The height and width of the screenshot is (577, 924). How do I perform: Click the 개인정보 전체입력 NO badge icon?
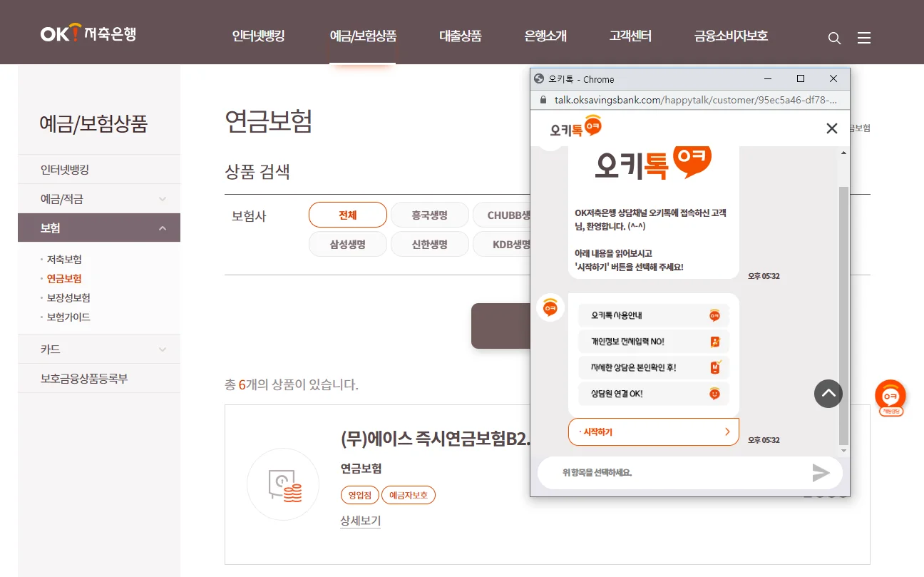click(x=713, y=342)
